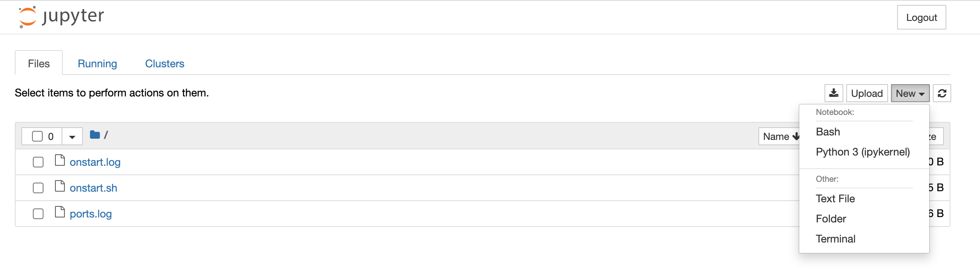Image resolution: width=980 pixels, height=270 pixels.
Task: Switch to the Running tab
Action: (97, 64)
